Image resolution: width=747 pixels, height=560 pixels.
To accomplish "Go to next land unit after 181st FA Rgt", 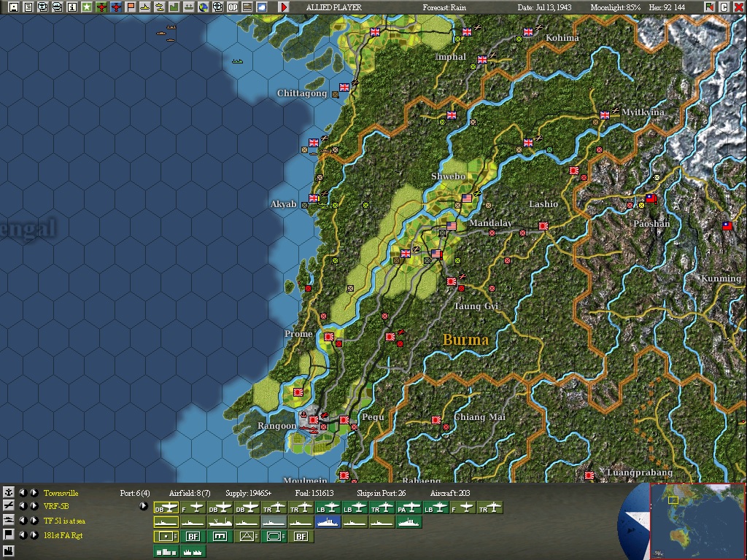I will 34,534.
